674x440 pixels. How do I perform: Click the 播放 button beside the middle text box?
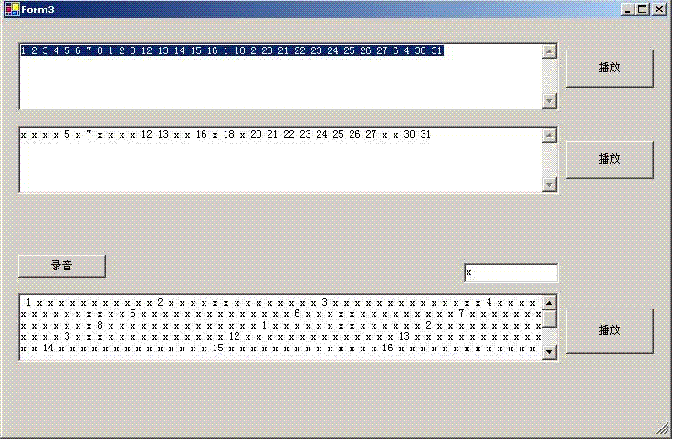coord(610,159)
